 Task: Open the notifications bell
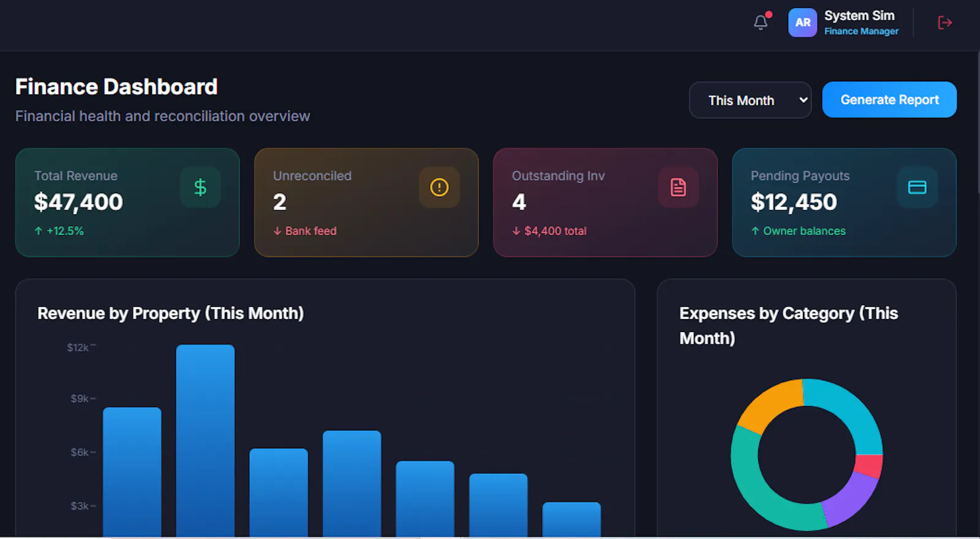point(761,23)
